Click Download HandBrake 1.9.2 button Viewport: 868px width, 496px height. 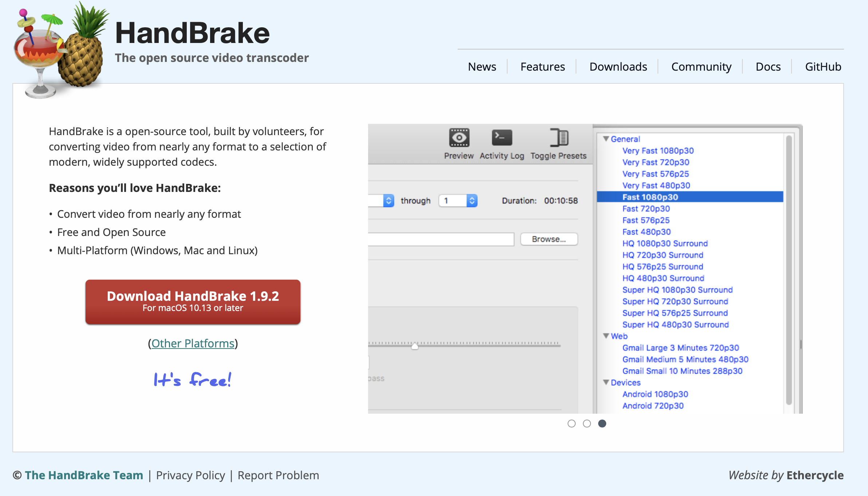[193, 302]
